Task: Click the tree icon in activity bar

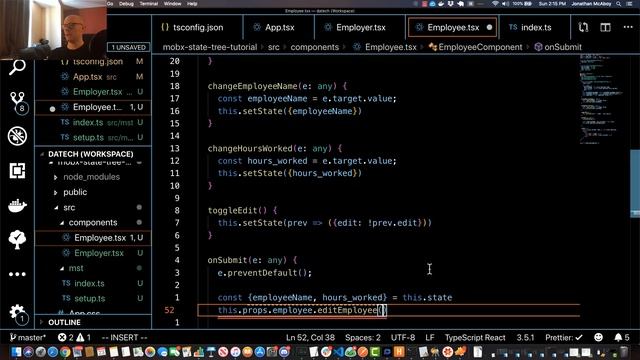Action: pos(17,240)
